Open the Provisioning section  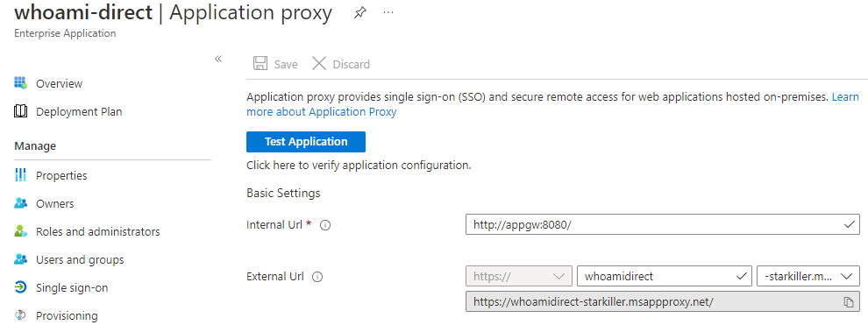coord(67,316)
